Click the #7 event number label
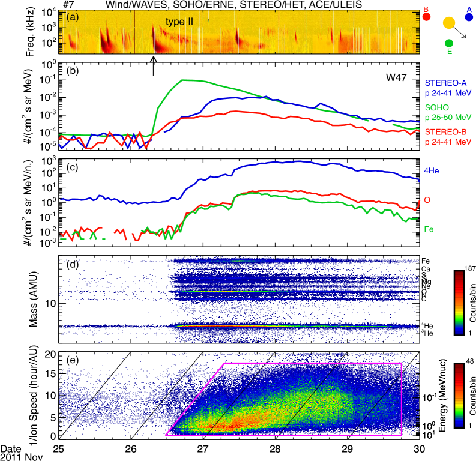The height and width of the screenshot is (461, 476). pyautogui.click(x=68, y=4)
